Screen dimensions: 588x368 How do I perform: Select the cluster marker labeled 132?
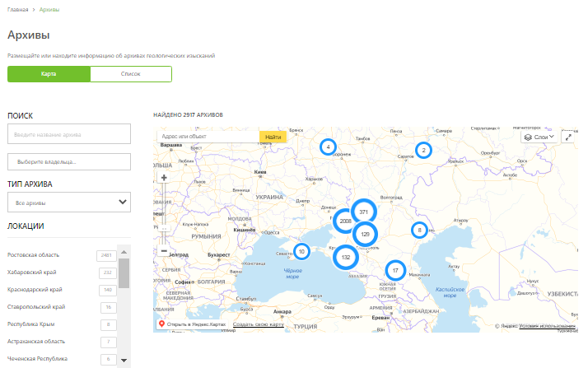click(346, 258)
